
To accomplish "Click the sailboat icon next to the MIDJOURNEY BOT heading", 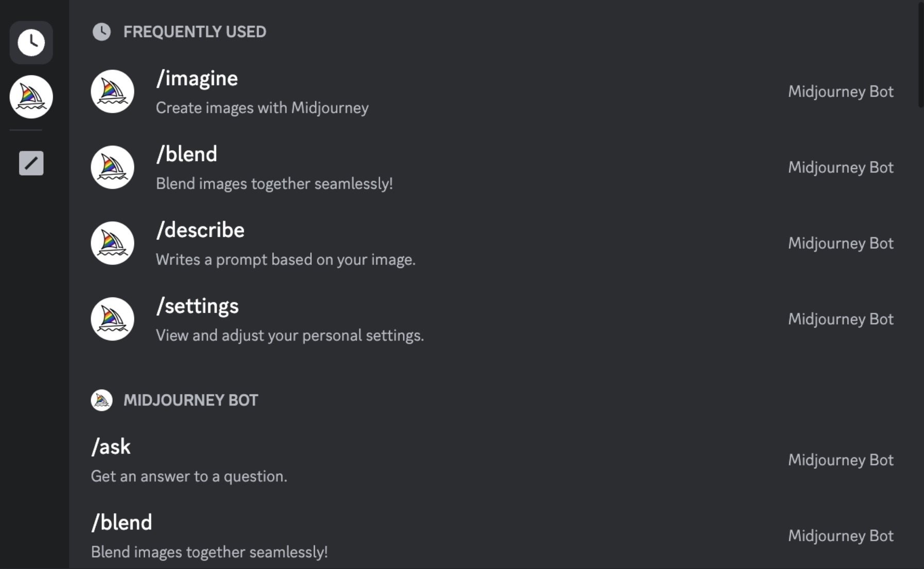I will pyautogui.click(x=101, y=400).
